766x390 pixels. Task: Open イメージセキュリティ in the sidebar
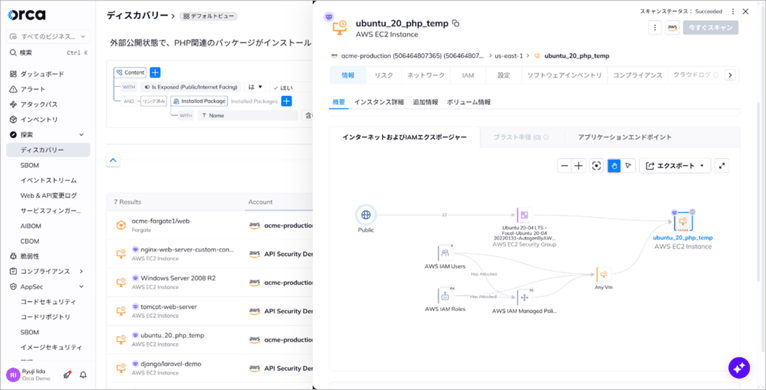pos(51,347)
